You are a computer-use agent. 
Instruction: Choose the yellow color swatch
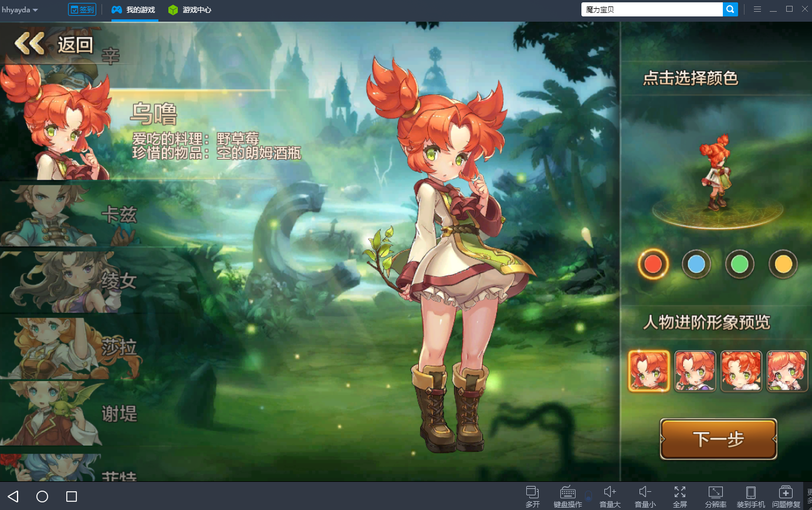(x=783, y=264)
